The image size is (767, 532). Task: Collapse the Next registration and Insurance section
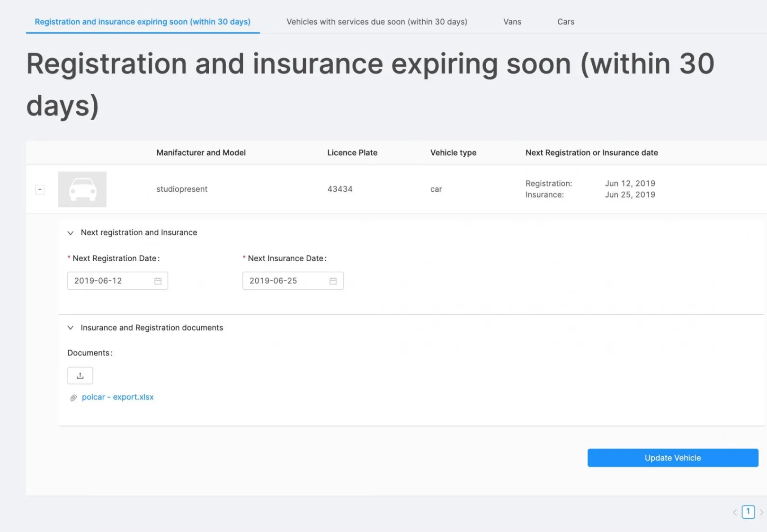pos(71,233)
